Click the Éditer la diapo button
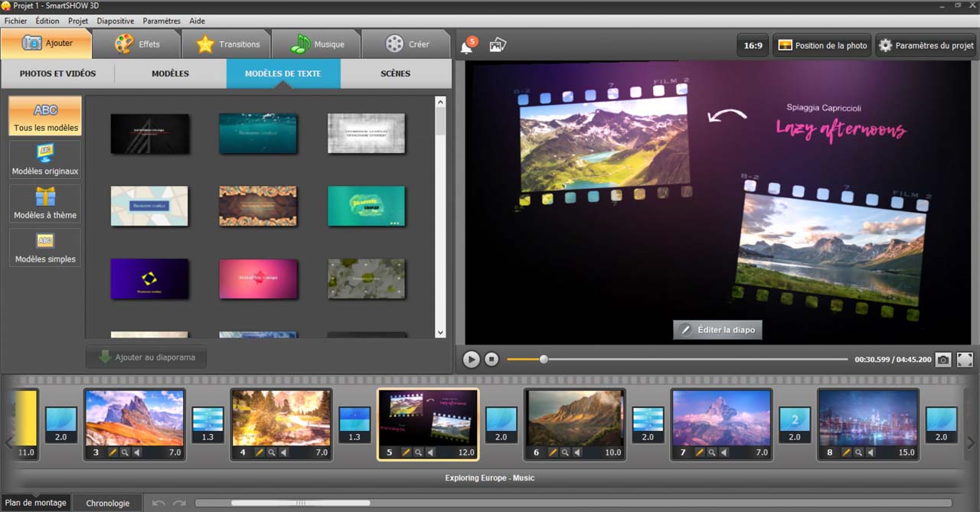The image size is (980, 512). (717, 330)
